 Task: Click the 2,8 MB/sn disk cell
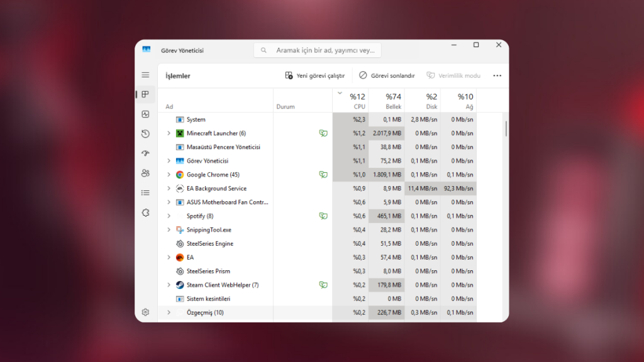point(423,119)
